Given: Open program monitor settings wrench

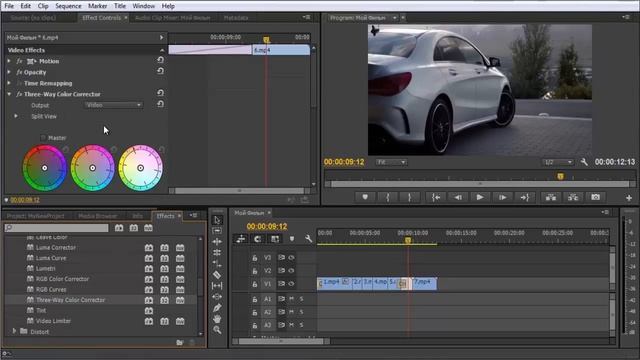Looking at the screenshot, I should 584,162.
